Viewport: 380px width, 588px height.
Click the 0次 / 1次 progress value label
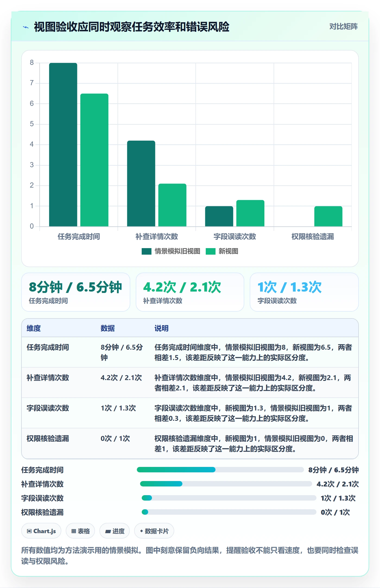pos(335,512)
